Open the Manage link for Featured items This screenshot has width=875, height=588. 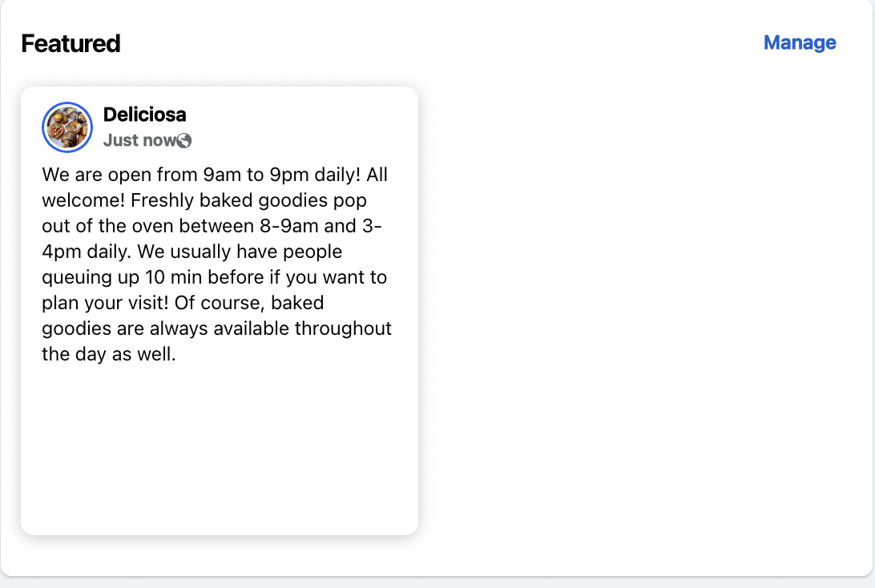coord(800,42)
